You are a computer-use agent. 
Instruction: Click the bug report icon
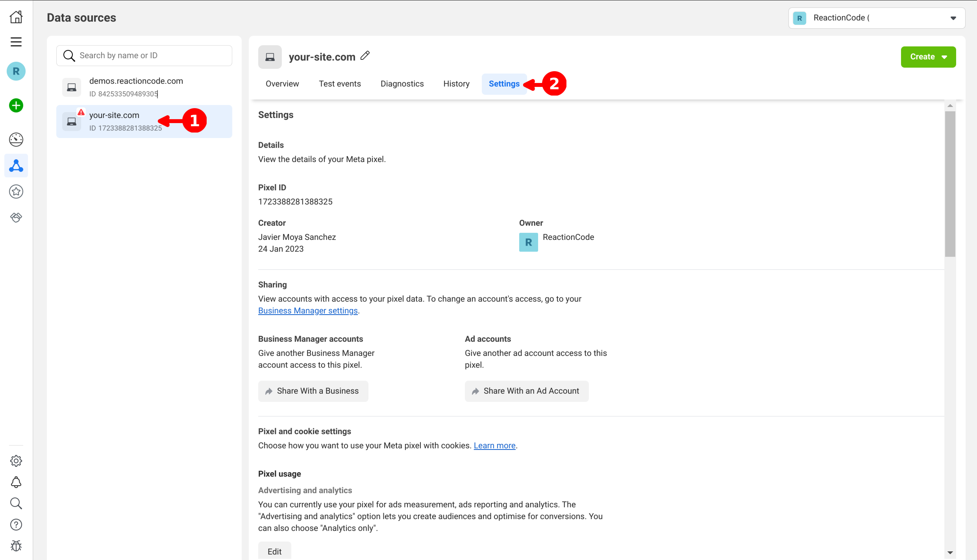16,546
